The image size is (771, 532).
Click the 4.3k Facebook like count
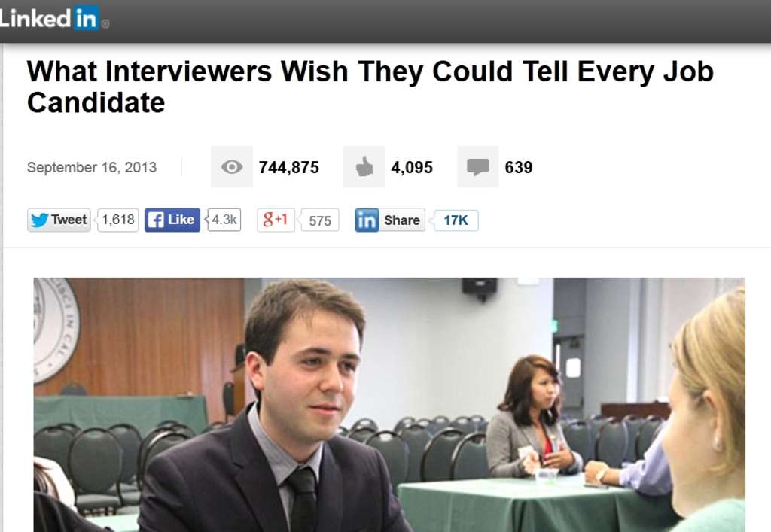[224, 220]
